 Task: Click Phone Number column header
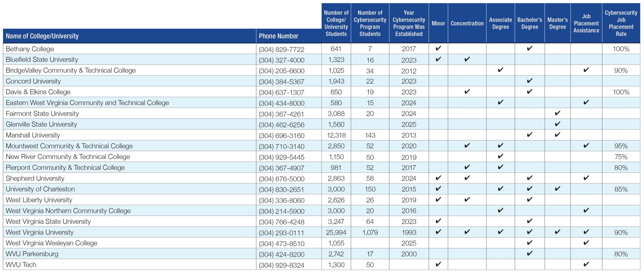click(278, 36)
